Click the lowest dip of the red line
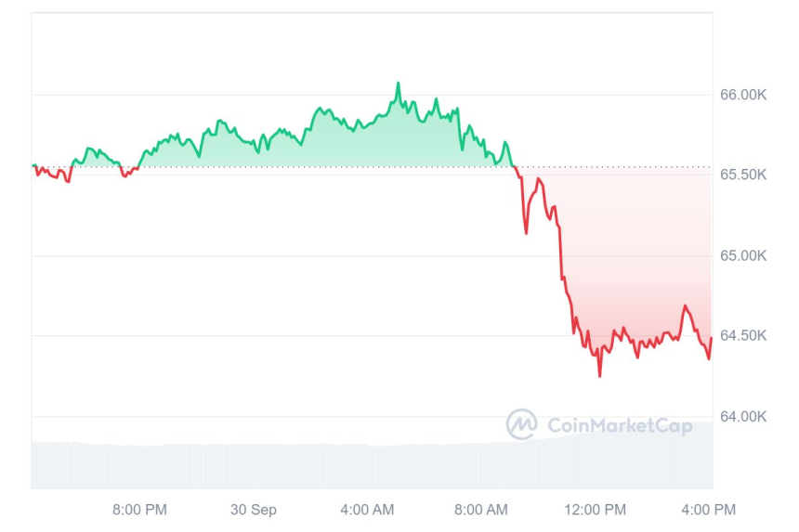The image size is (799, 532). [x=599, y=375]
